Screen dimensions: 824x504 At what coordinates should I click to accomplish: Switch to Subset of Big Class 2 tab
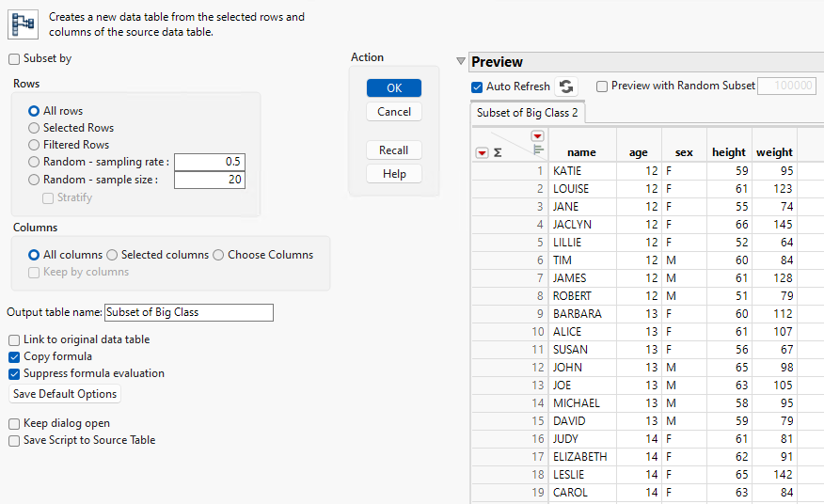point(528,113)
